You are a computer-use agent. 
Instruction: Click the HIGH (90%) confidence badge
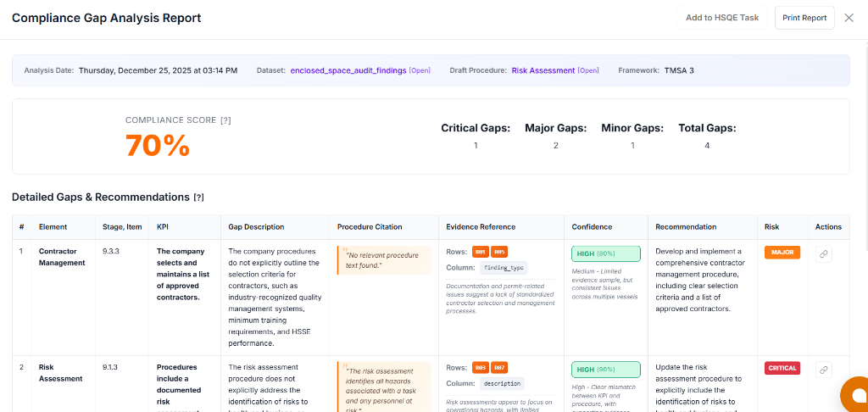click(605, 370)
